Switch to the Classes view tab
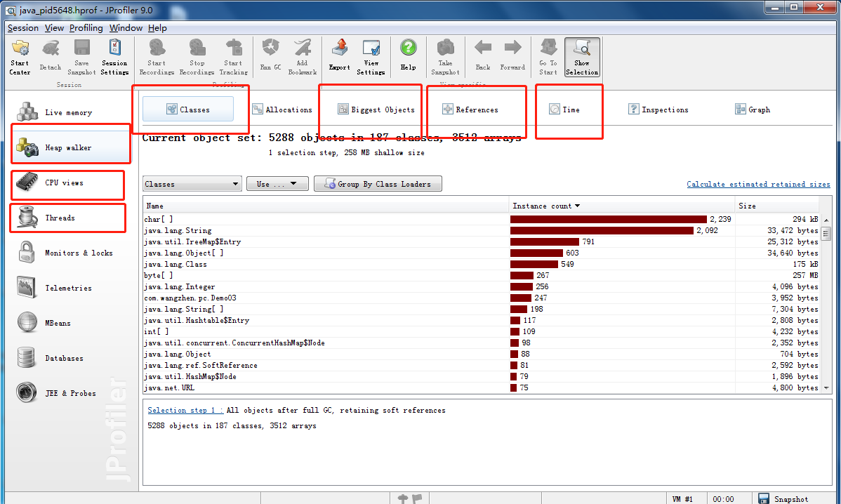The width and height of the screenshot is (841, 504). 188,110
